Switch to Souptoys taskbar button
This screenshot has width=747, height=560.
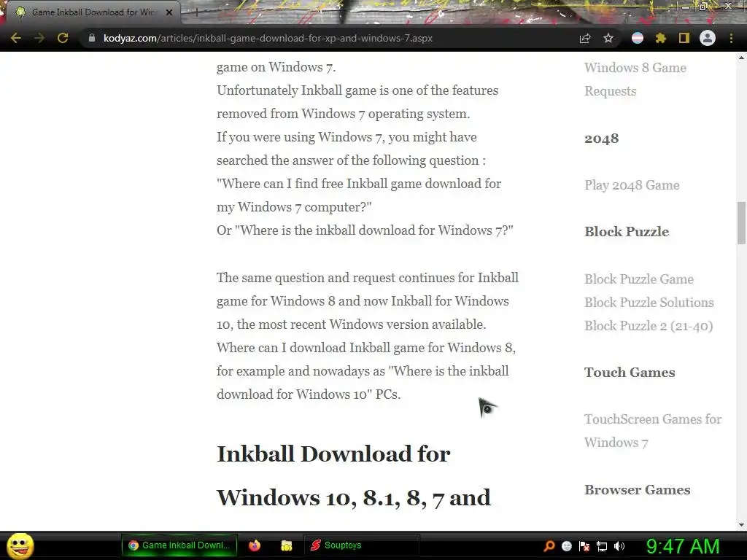tap(362, 545)
